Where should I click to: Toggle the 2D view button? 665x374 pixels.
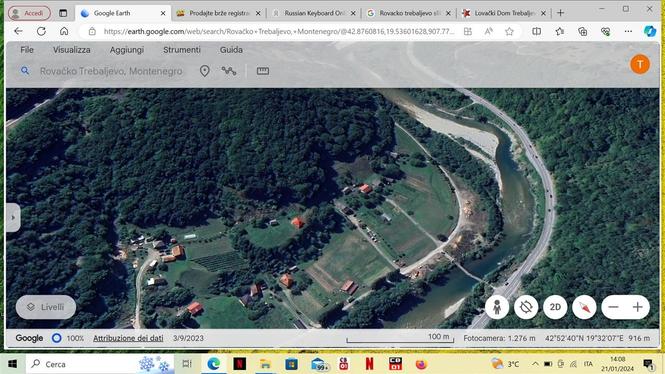[555, 307]
